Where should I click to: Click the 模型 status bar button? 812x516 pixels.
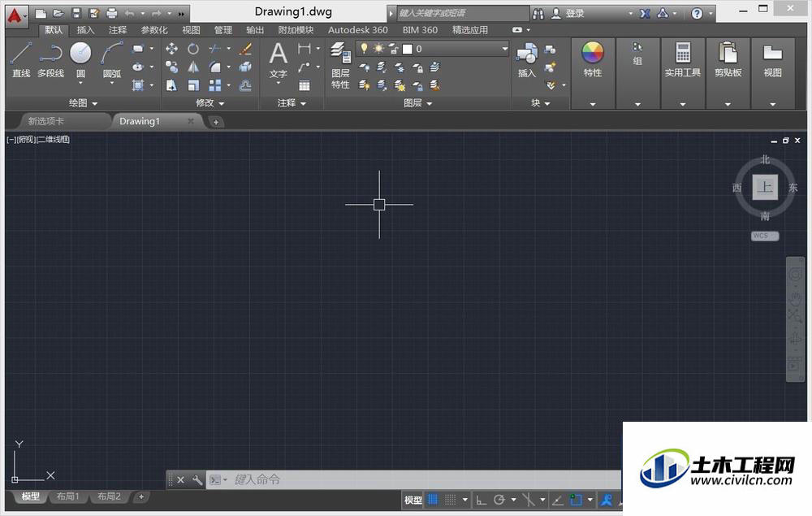coord(412,500)
